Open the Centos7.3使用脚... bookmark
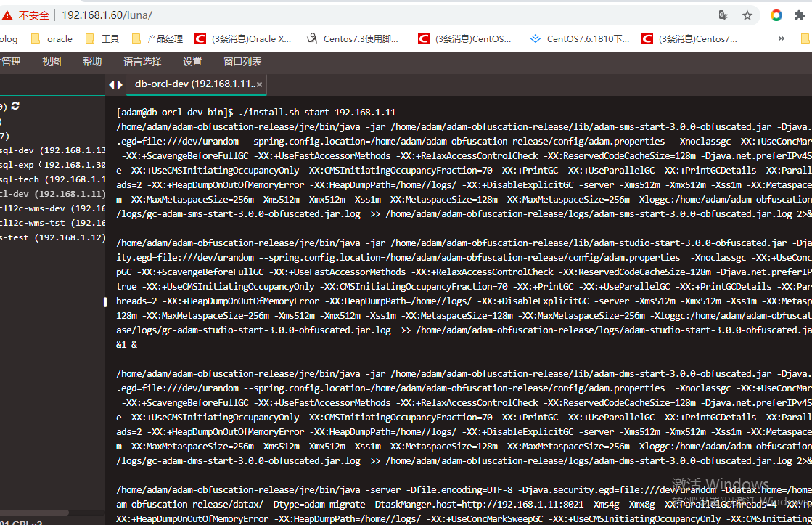The image size is (812, 525). 353,39
